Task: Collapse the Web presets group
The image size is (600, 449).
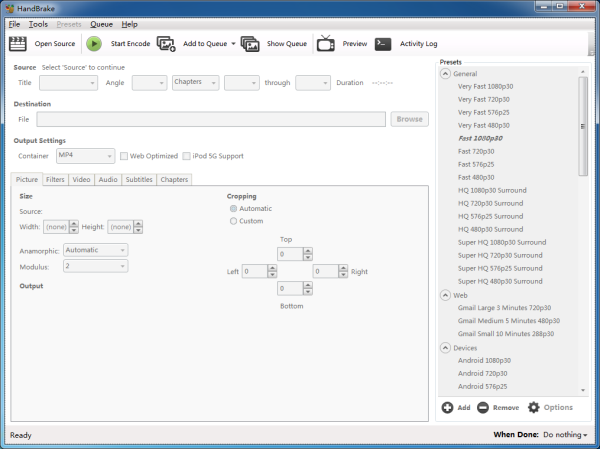Action: [x=445, y=296]
